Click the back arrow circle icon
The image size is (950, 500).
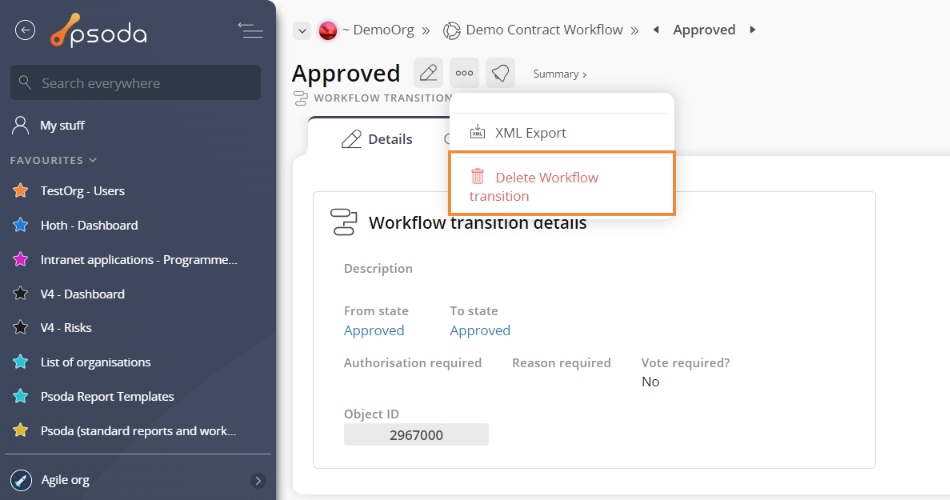(25, 30)
